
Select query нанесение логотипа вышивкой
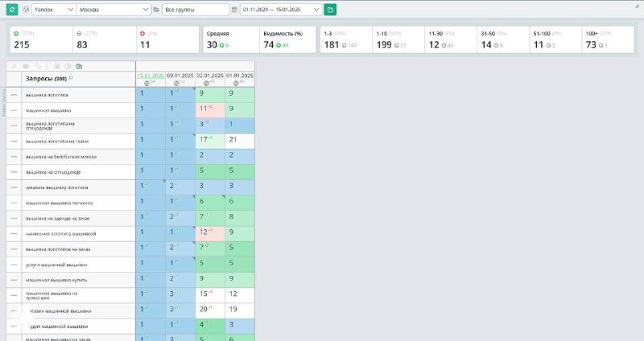(x=61, y=234)
